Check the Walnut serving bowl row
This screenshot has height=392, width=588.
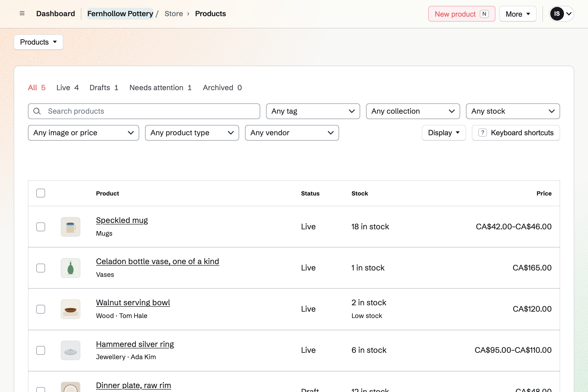[40, 309]
